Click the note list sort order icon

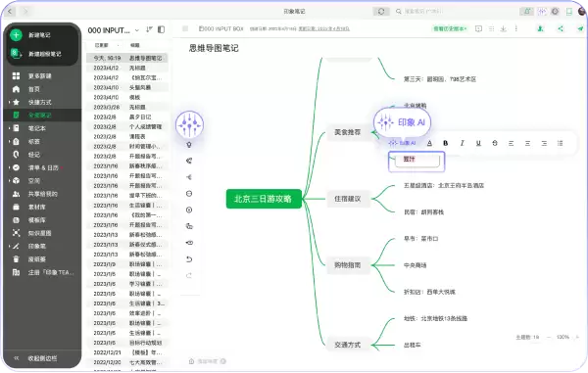(149, 29)
